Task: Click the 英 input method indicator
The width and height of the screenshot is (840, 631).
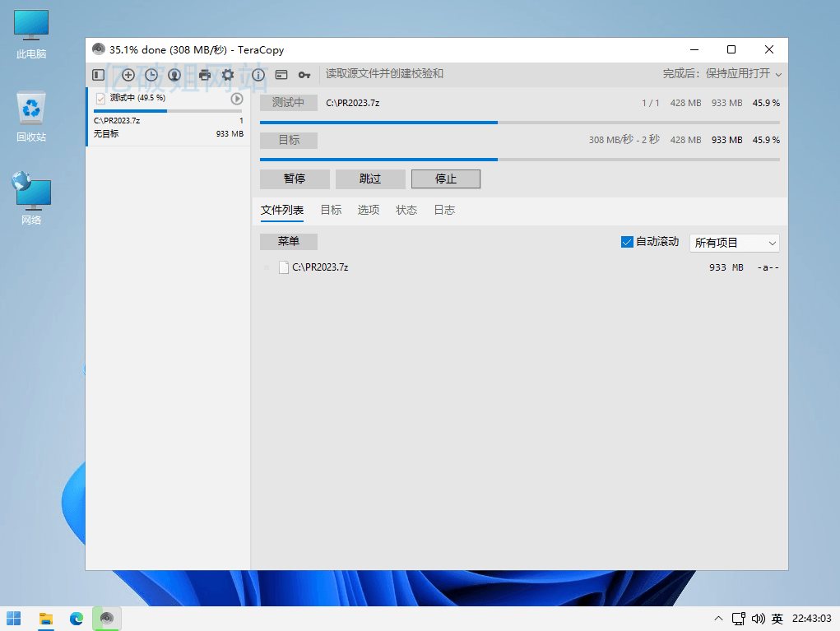Action: (x=777, y=619)
